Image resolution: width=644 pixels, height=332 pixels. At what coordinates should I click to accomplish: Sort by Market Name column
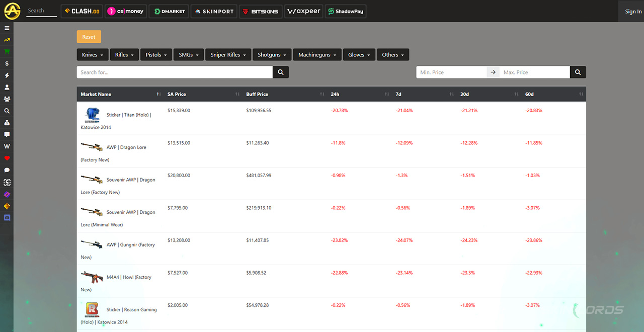[120, 94]
